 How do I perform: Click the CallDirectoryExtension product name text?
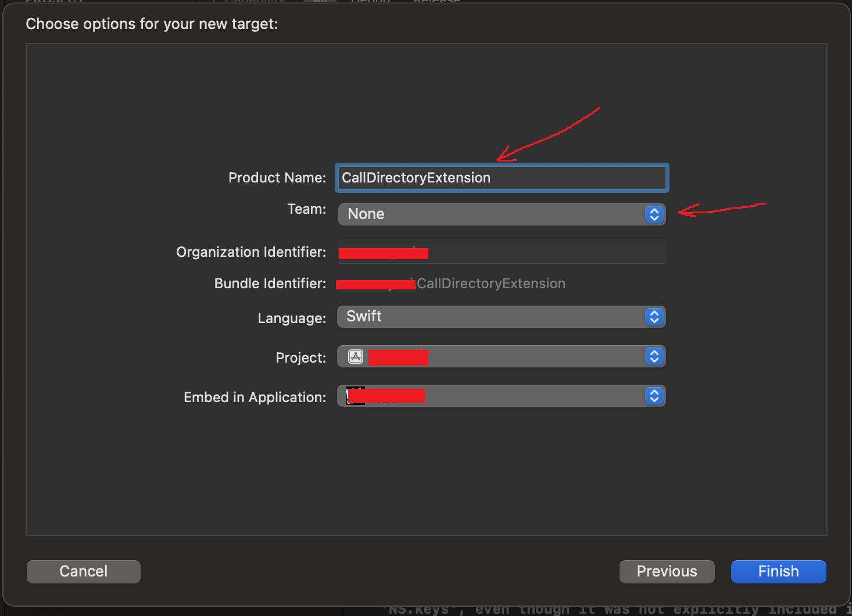click(x=416, y=177)
